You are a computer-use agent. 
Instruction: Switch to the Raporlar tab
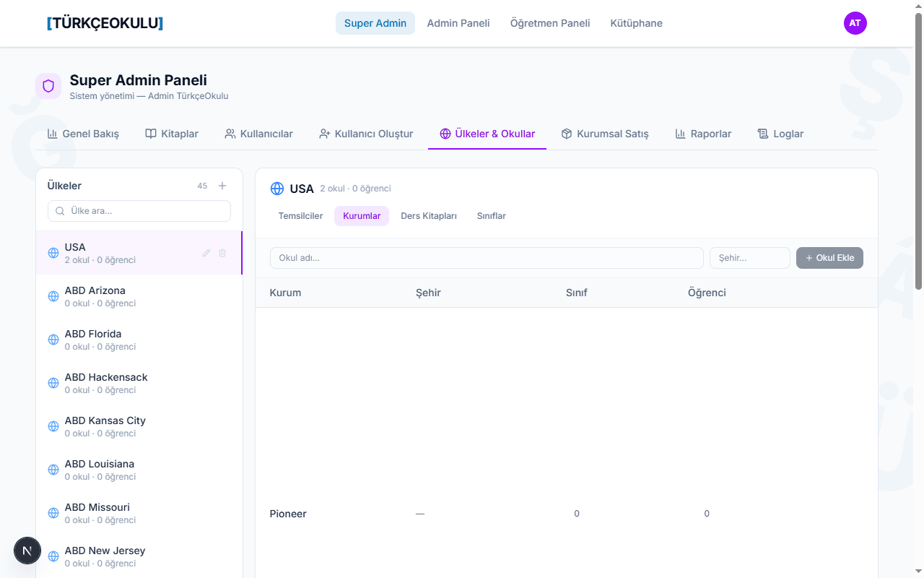(703, 134)
